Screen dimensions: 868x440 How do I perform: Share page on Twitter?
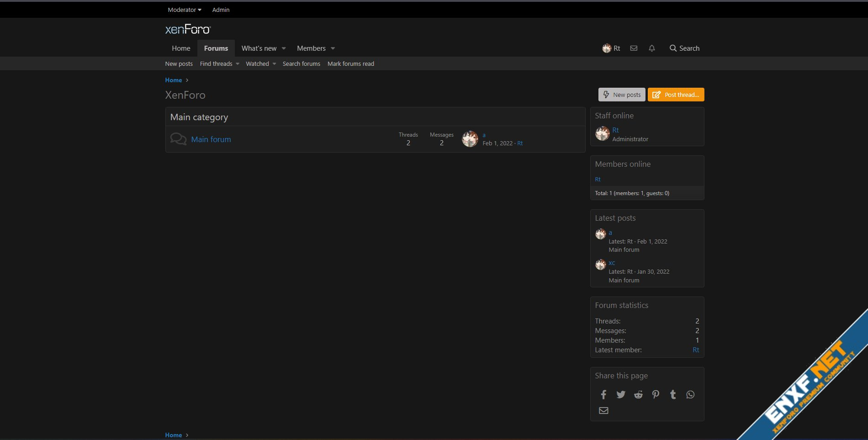pyautogui.click(x=621, y=394)
